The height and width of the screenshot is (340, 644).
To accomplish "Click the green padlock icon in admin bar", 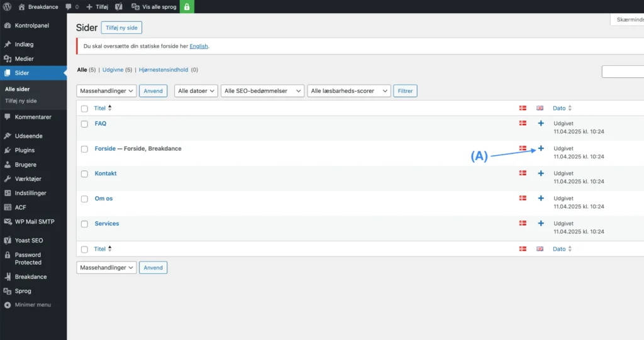I will (x=187, y=7).
